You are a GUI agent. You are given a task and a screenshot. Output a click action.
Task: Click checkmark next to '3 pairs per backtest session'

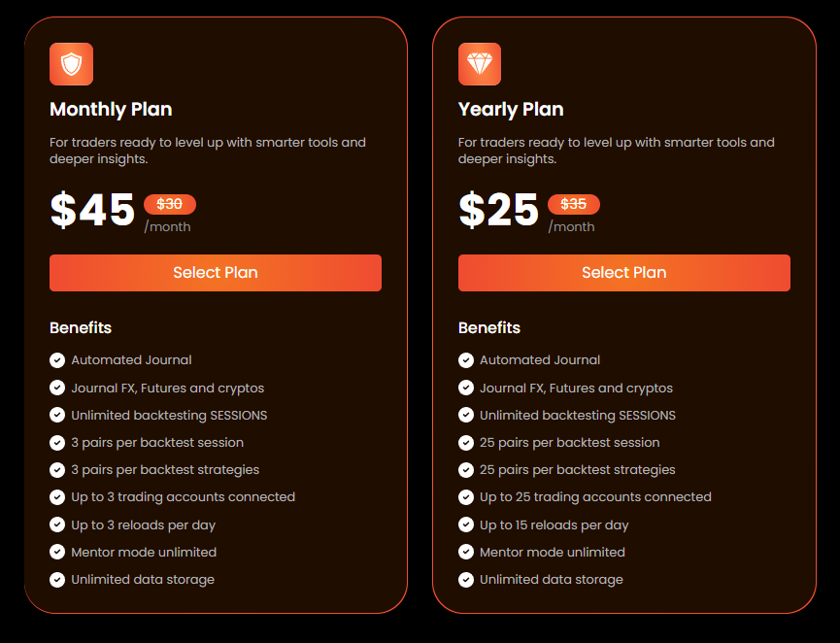(57, 443)
